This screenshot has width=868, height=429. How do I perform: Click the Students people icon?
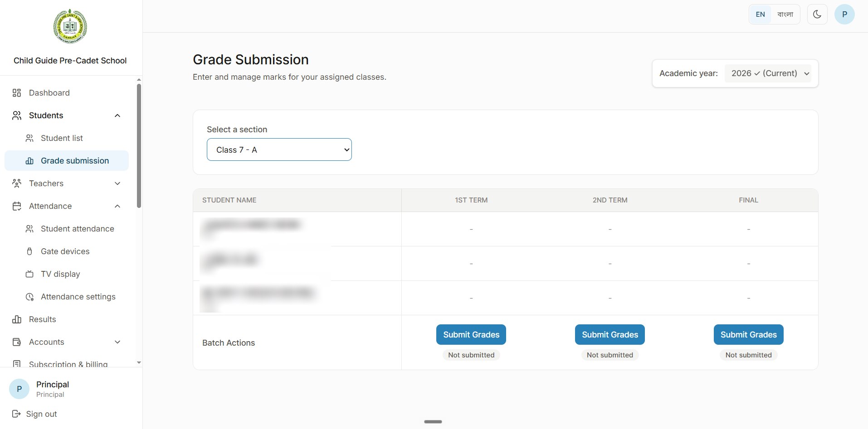click(17, 116)
